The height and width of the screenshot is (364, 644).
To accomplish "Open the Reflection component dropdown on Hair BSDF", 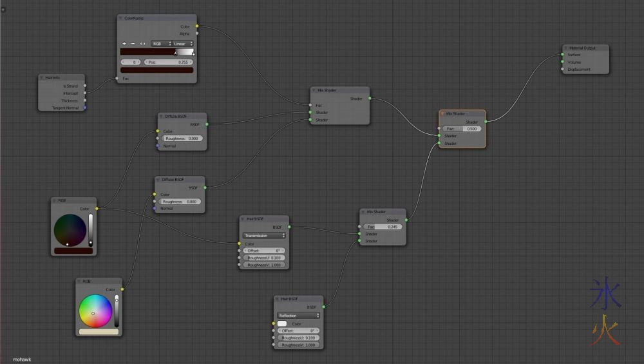I will [298, 316].
